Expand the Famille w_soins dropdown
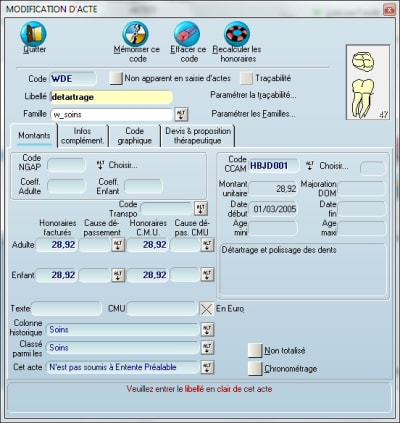Screen dimensions: 400x423 181,115
